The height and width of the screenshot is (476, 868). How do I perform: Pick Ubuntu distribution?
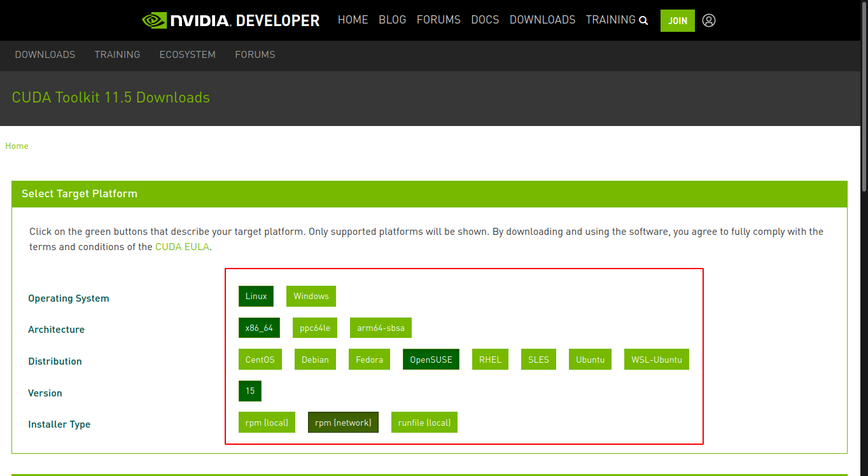point(590,360)
